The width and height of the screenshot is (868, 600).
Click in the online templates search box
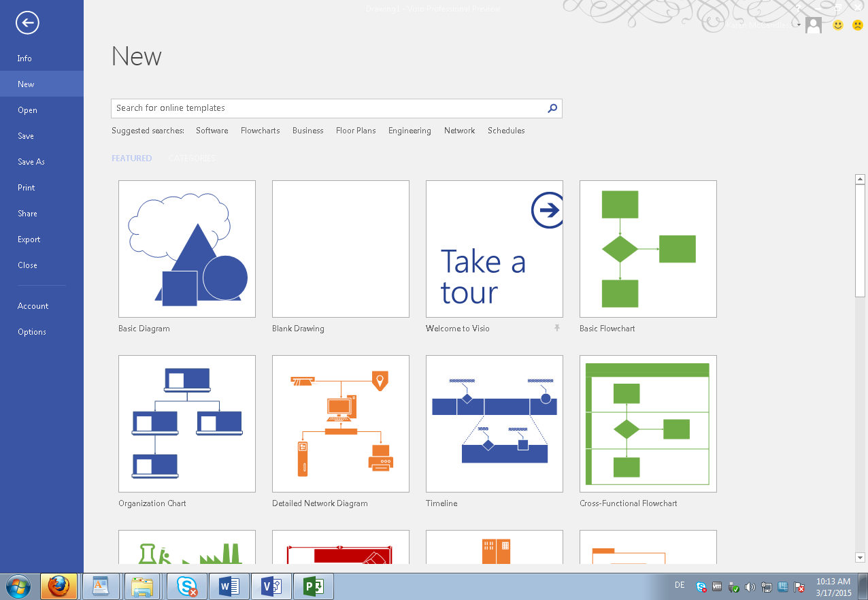[x=327, y=108]
